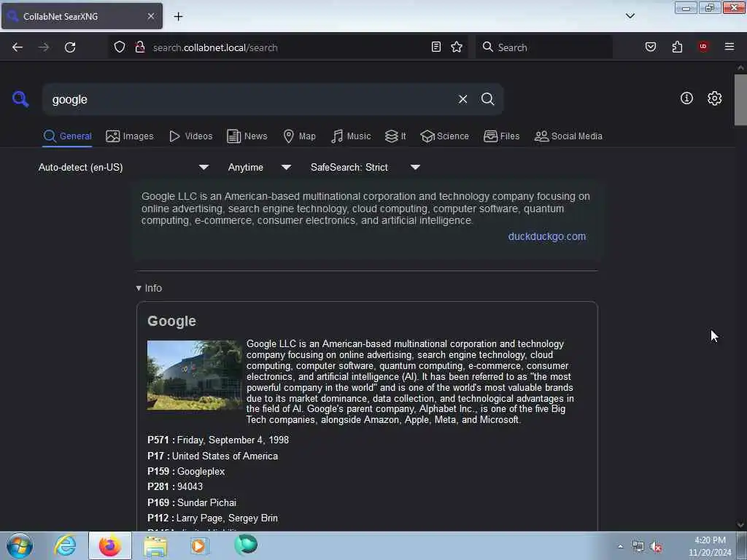Image resolution: width=747 pixels, height=560 pixels.
Task: List all tabs with the chevron
Action: click(x=630, y=16)
